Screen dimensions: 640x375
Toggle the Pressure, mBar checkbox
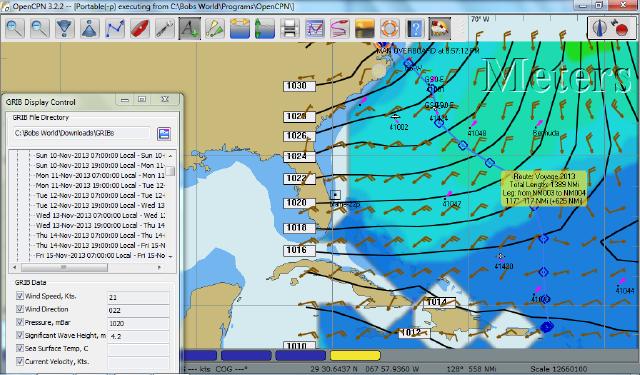20,322
